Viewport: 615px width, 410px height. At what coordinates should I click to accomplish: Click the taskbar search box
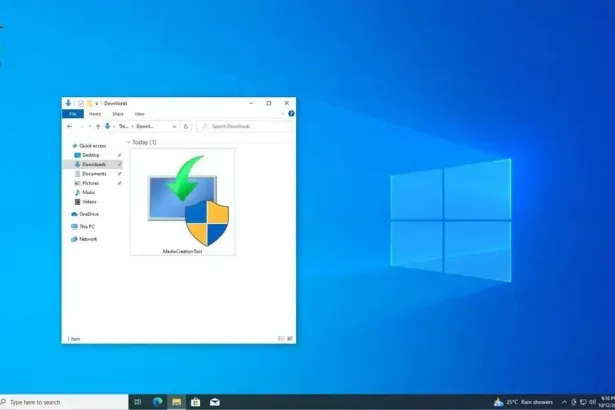64,402
